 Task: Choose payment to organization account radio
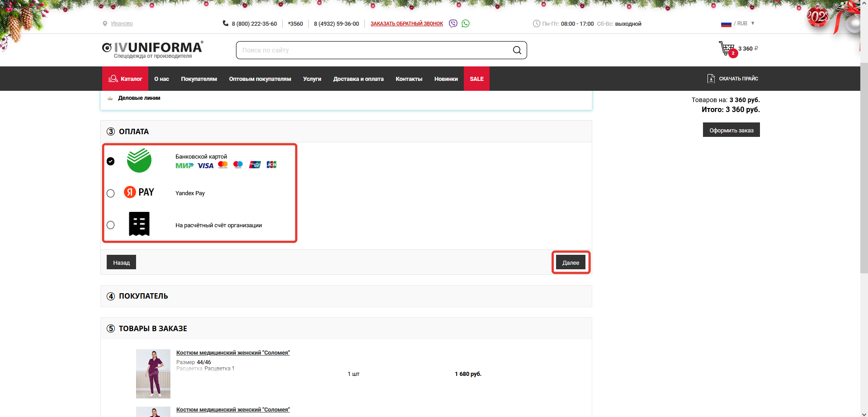pos(111,225)
